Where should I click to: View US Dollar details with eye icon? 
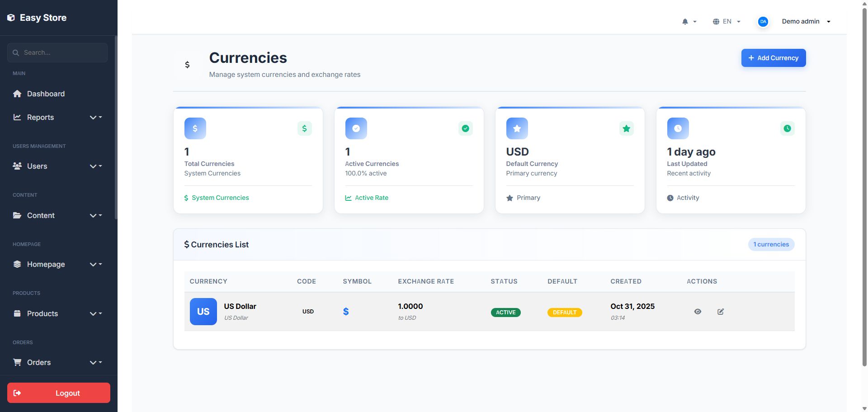click(x=698, y=312)
